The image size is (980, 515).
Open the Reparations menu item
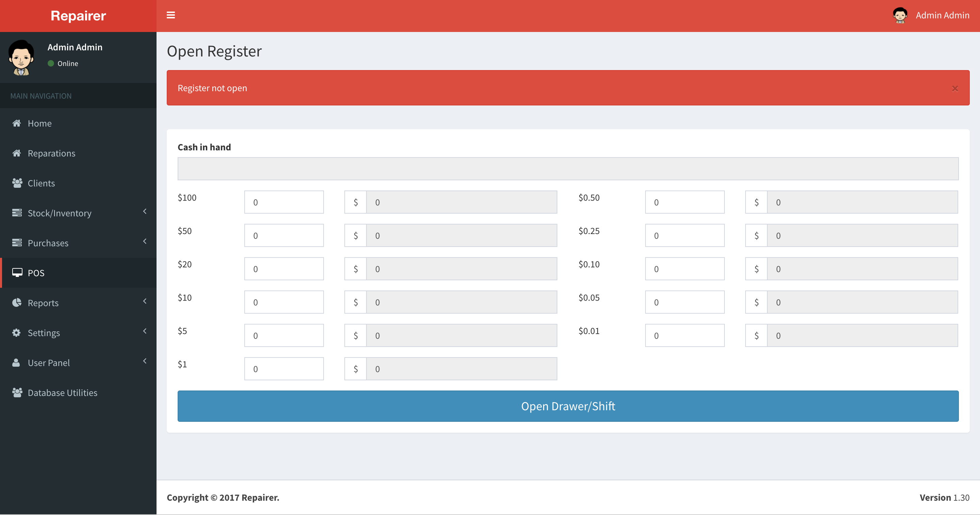(x=78, y=153)
